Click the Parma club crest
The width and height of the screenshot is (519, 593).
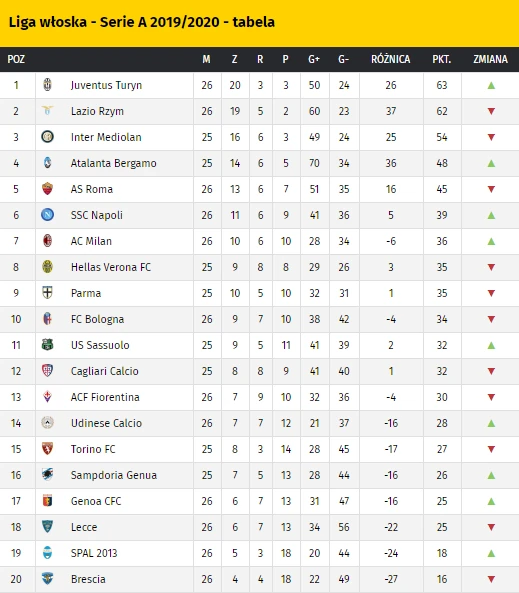click(47, 293)
